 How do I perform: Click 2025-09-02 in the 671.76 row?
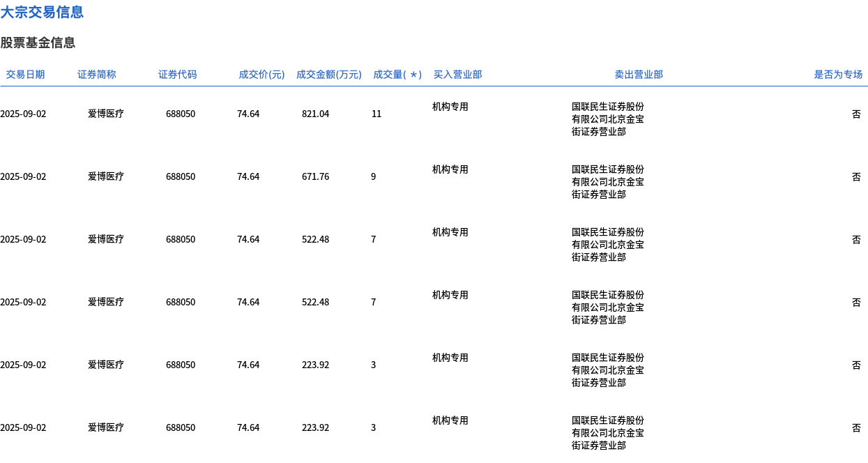point(23,176)
